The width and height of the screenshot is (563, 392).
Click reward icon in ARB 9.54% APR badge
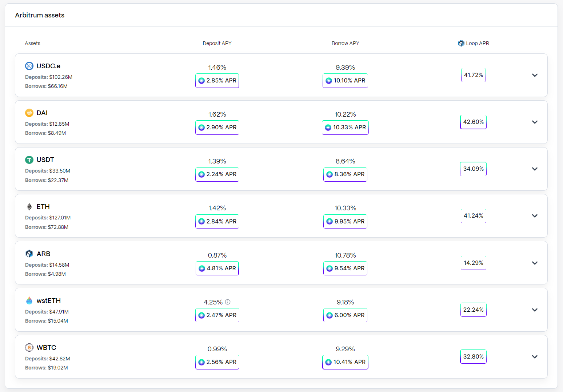(330, 268)
